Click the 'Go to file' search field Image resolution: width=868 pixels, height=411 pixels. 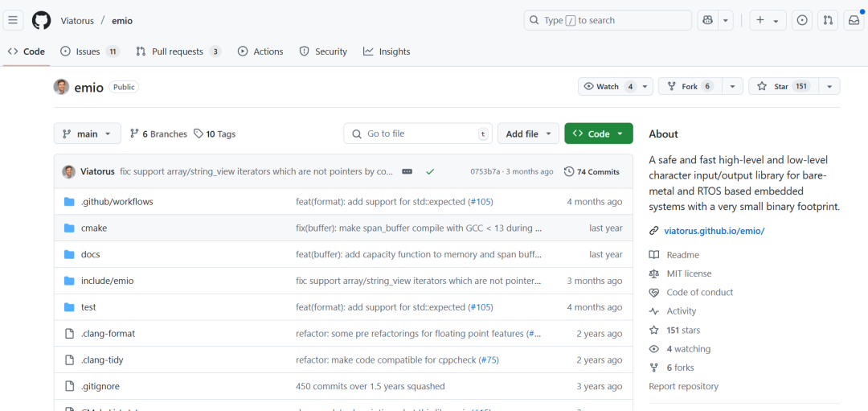coord(418,134)
